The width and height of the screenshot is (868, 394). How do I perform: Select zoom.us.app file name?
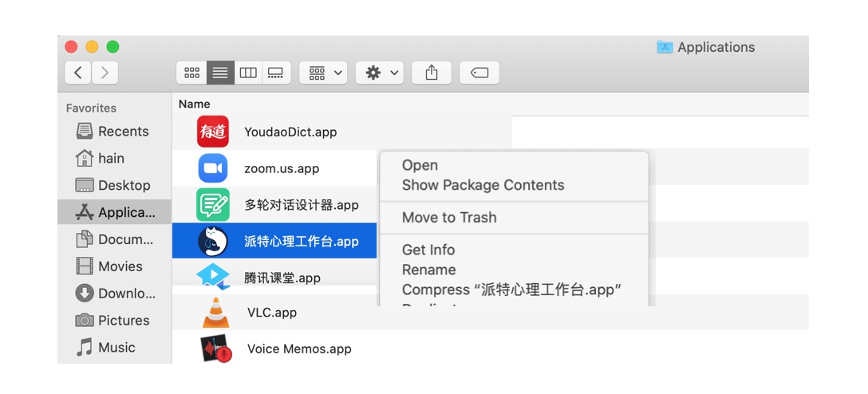pyautogui.click(x=282, y=169)
